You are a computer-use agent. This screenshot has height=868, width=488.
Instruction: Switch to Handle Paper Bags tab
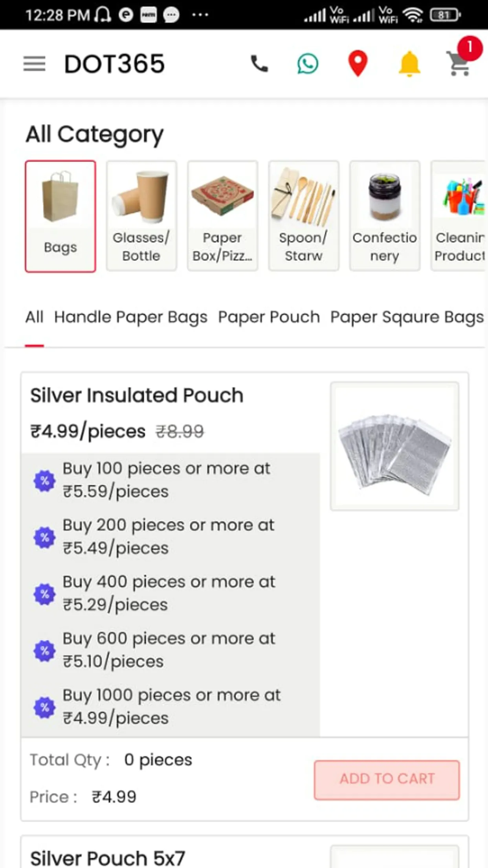pyautogui.click(x=131, y=317)
